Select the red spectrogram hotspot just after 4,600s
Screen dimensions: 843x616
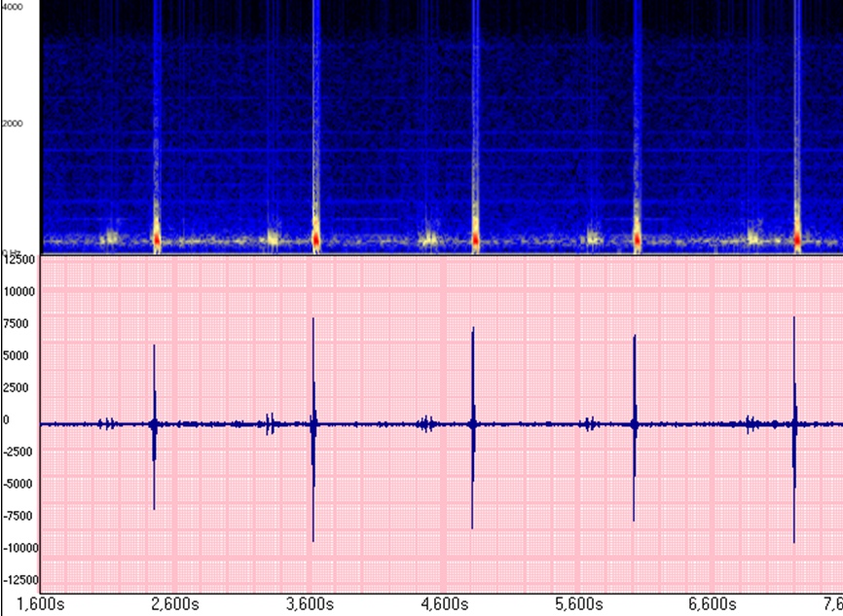(476, 237)
